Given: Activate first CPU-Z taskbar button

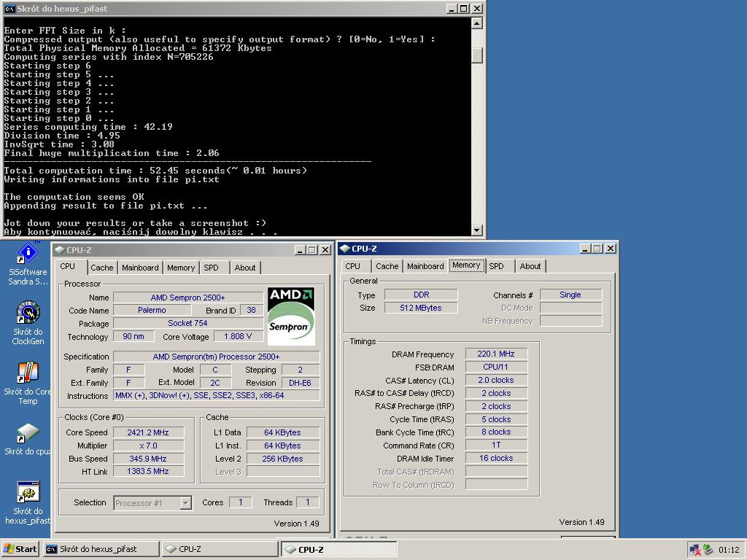Looking at the screenshot, I should click(220, 549).
